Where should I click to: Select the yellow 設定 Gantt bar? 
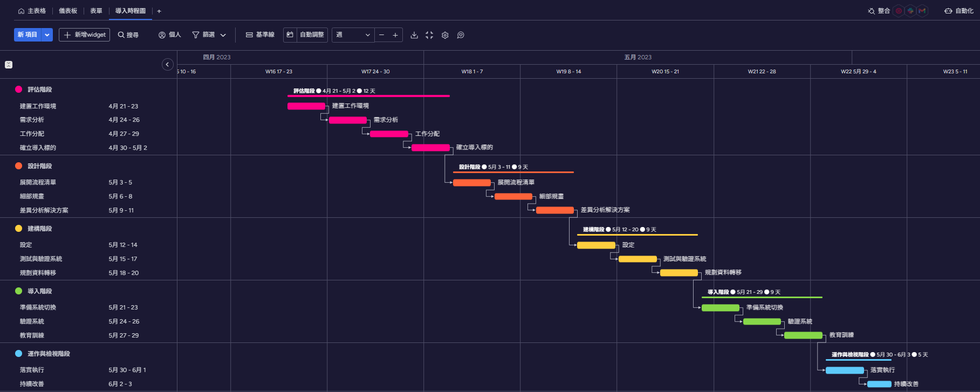[x=596, y=245]
